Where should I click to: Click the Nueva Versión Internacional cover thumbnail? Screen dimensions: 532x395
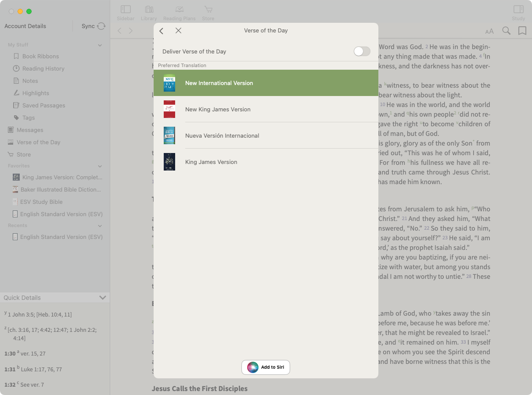[x=169, y=135]
